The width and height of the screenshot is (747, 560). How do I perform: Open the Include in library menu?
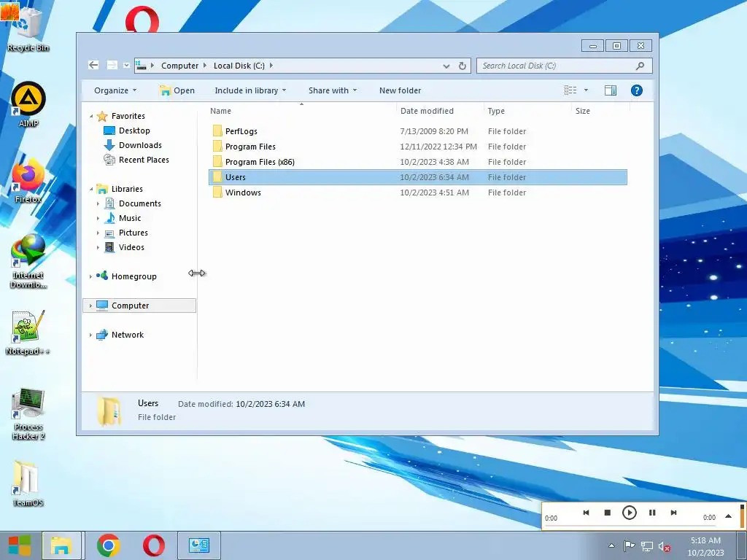[x=250, y=90]
